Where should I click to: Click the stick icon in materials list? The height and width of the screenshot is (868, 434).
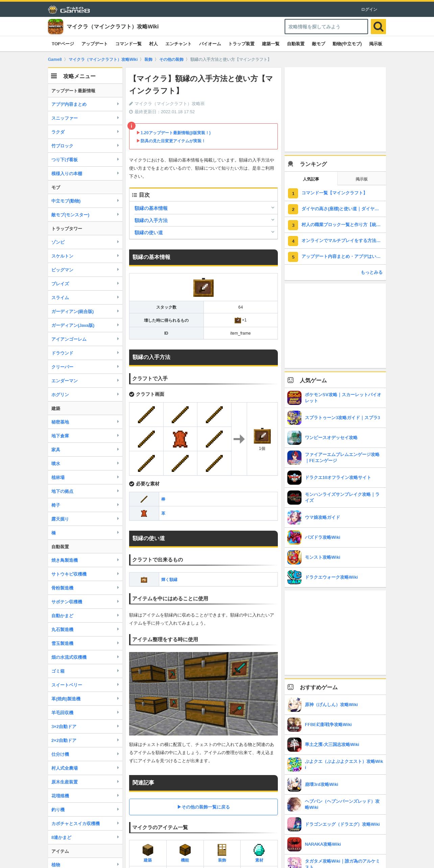click(x=144, y=499)
